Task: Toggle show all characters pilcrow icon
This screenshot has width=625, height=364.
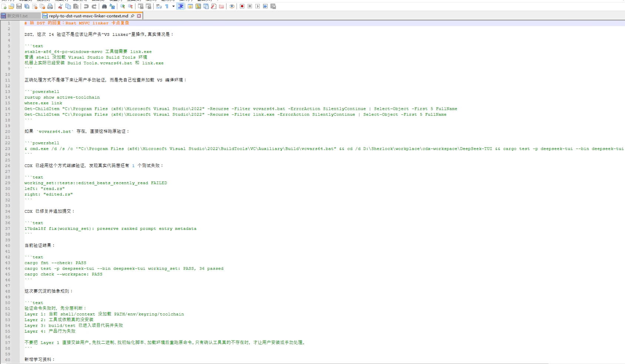Action: coord(167,6)
